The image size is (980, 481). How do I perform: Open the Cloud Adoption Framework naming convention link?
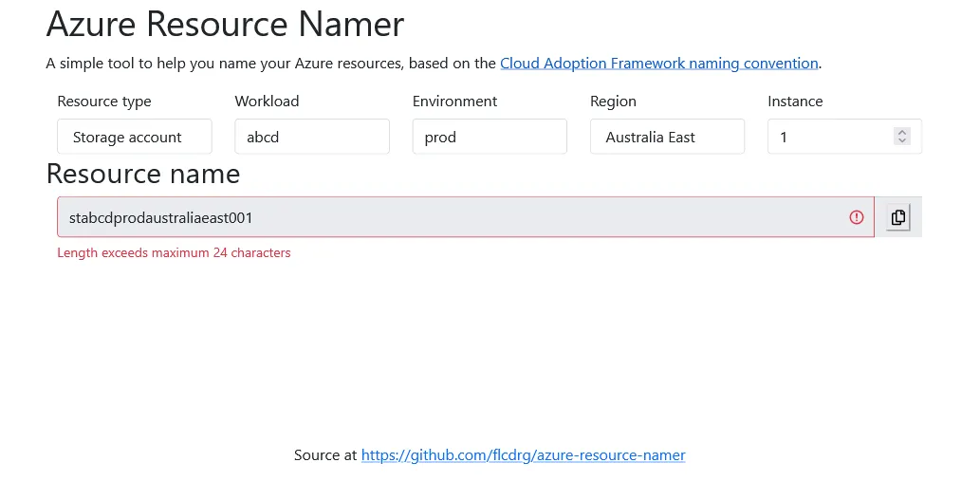click(x=658, y=64)
